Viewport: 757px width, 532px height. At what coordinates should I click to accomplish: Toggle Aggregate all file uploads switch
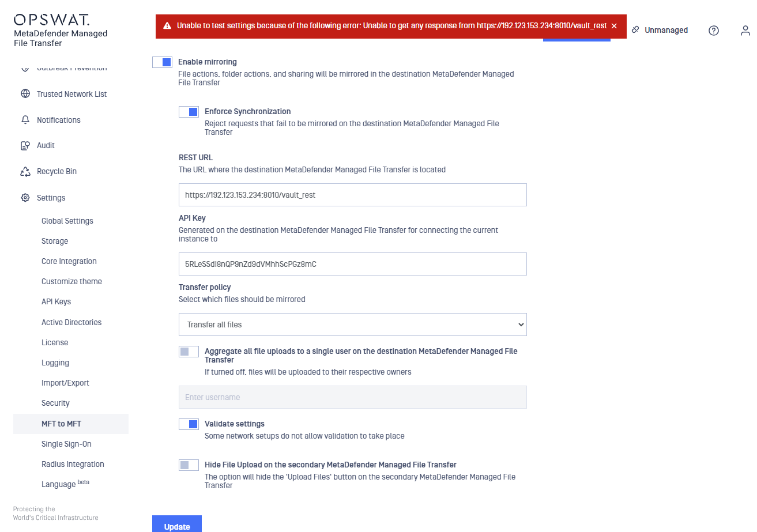189,352
